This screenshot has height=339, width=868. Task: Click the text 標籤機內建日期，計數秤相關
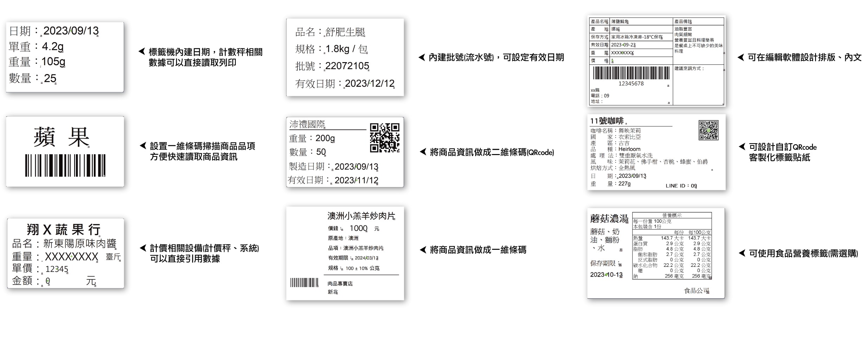point(206,52)
